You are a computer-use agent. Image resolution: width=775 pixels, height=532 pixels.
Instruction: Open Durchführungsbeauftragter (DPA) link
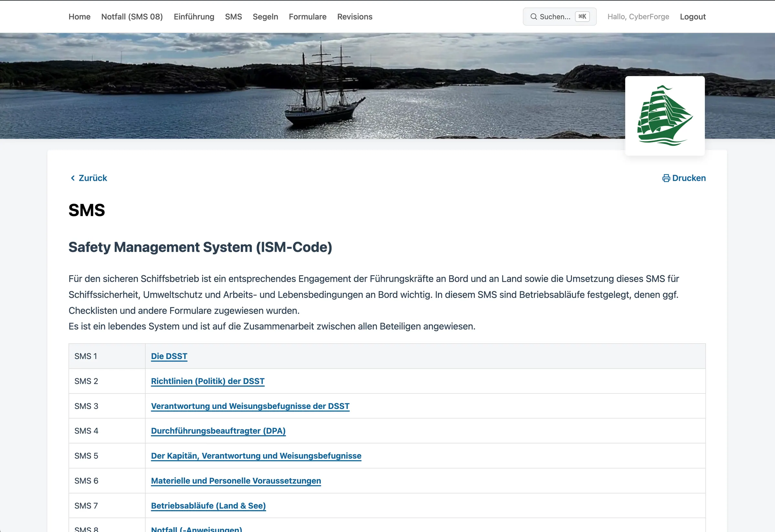tap(218, 431)
